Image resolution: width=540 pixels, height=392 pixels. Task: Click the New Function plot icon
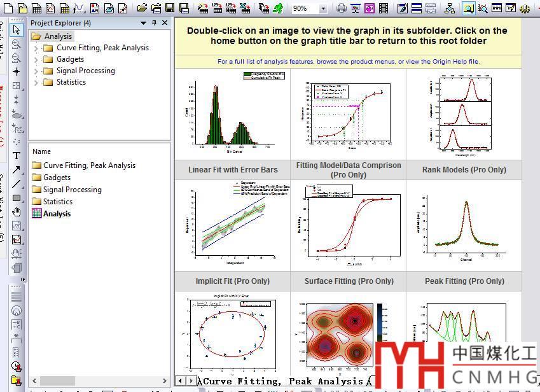point(79,8)
